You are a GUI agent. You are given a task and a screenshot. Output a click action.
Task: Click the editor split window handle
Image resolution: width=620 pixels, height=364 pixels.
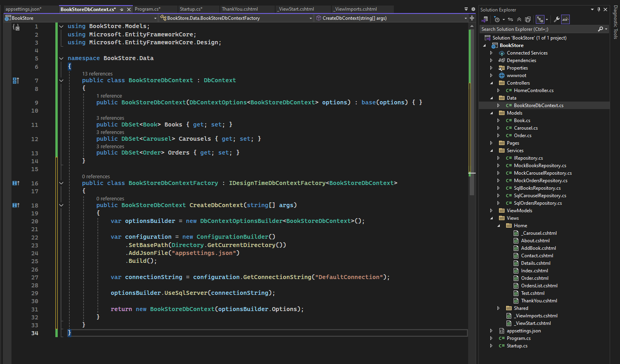pyautogui.click(x=472, y=18)
